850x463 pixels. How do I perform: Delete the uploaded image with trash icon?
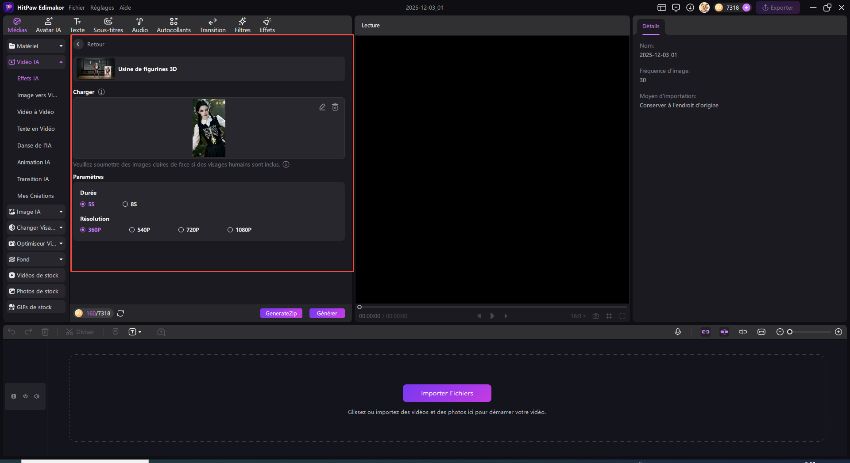pos(335,107)
